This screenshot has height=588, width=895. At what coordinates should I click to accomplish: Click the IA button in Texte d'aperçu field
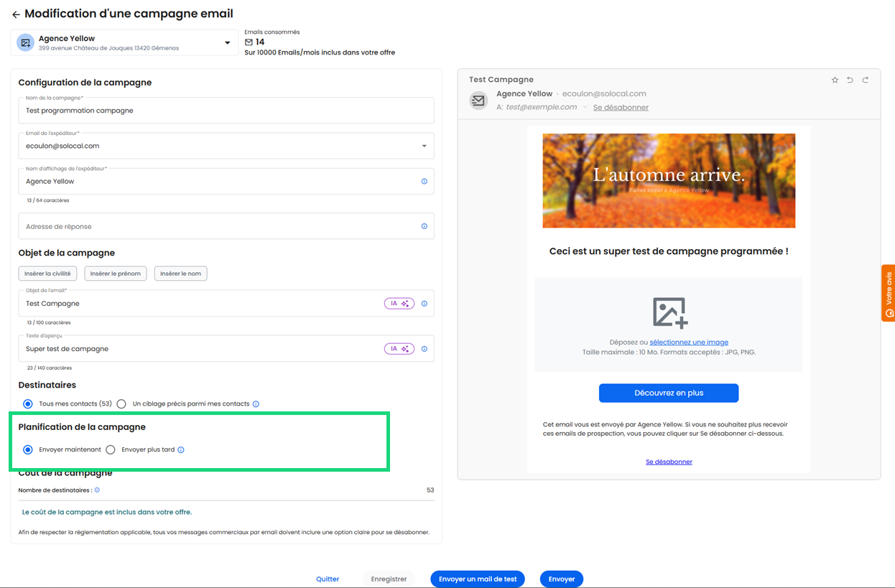point(399,349)
